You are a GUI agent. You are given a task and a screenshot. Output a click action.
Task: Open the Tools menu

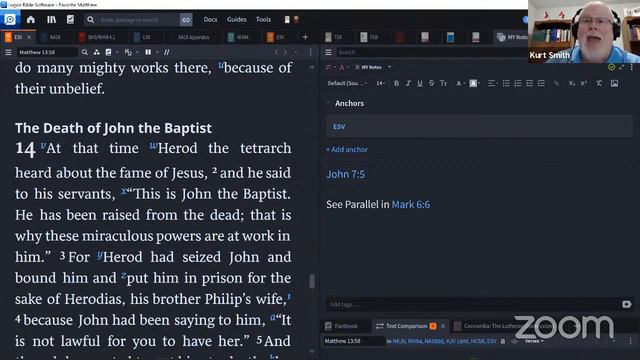click(x=263, y=19)
